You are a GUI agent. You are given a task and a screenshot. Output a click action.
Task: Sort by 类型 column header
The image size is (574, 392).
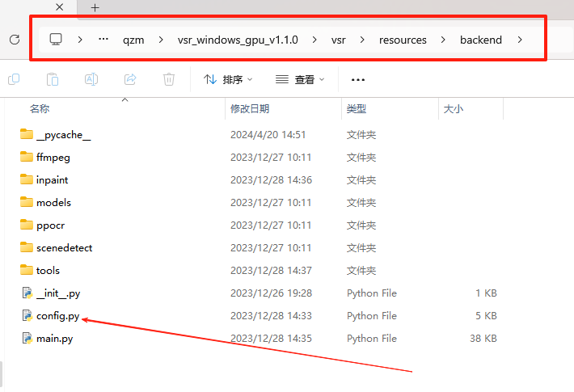(357, 108)
